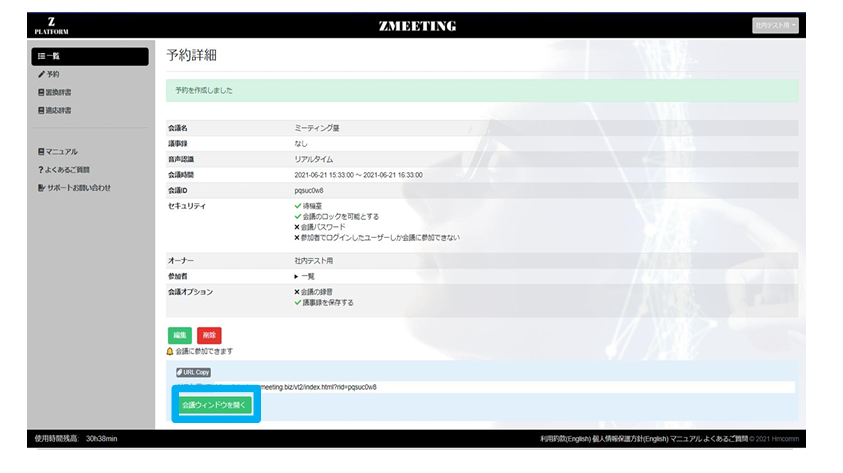This screenshot has width=843, height=473.
Task: Click the 予約詳細 page heading
Action: pos(191,55)
